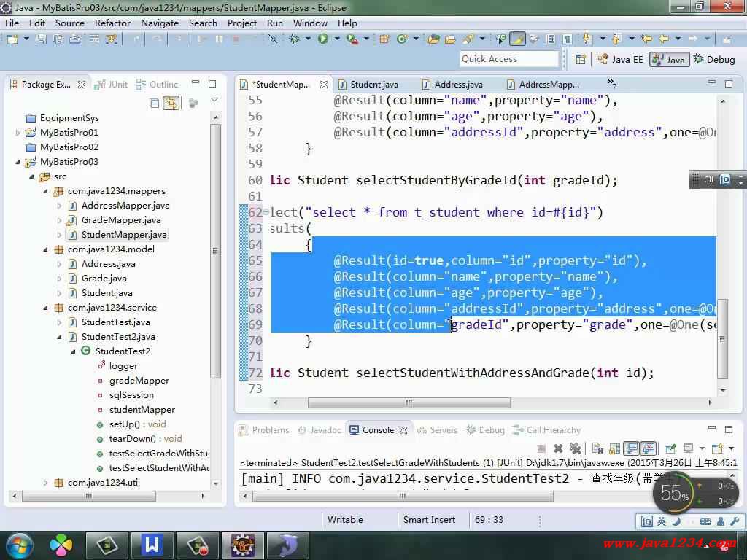Toggle Link with Editor in Package Explorer
Image resolution: width=747 pixels, height=560 pixels.
tap(171, 103)
